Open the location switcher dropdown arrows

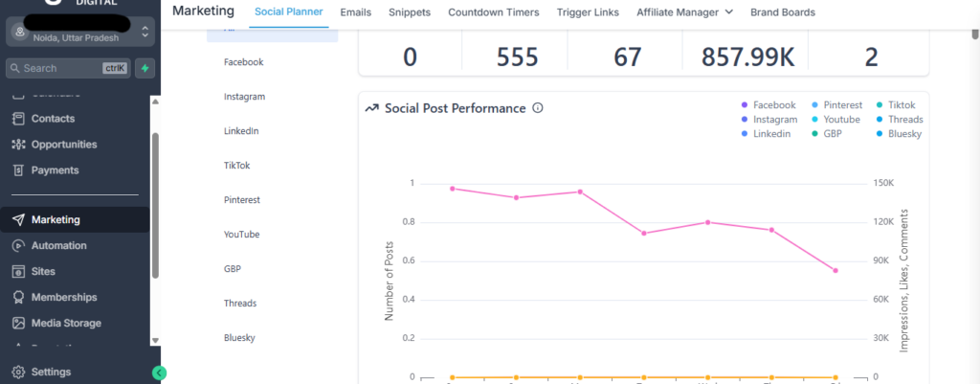pyautogui.click(x=145, y=32)
